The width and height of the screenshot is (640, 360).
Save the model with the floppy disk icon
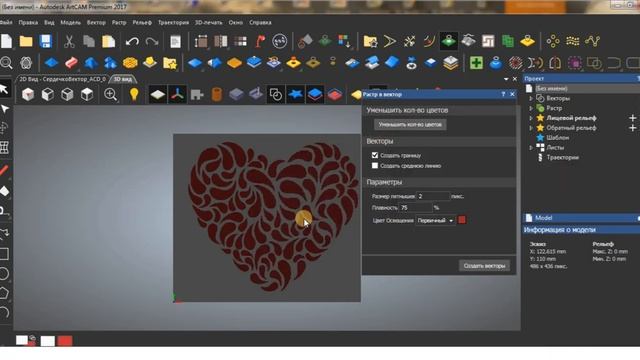[x=46, y=41]
